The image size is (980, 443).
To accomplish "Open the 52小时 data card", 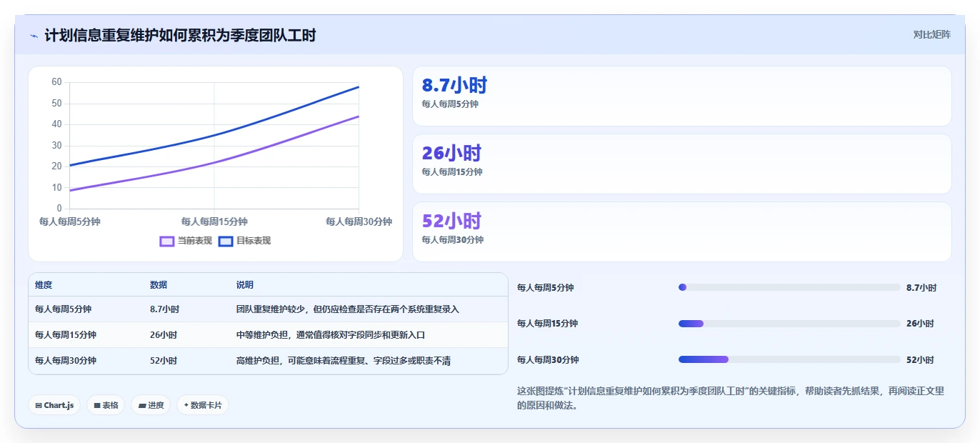I will (x=682, y=232).
